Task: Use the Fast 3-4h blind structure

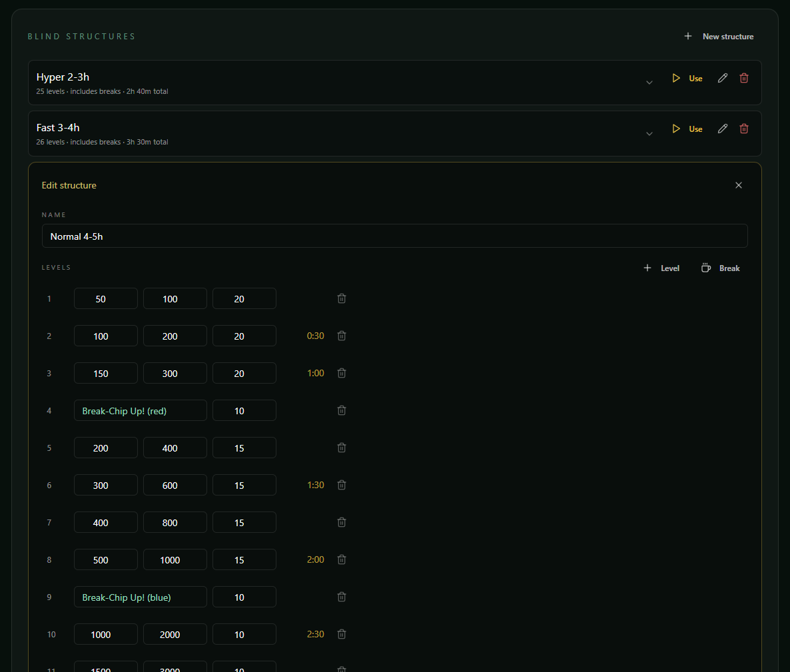Action: (687, 129)
